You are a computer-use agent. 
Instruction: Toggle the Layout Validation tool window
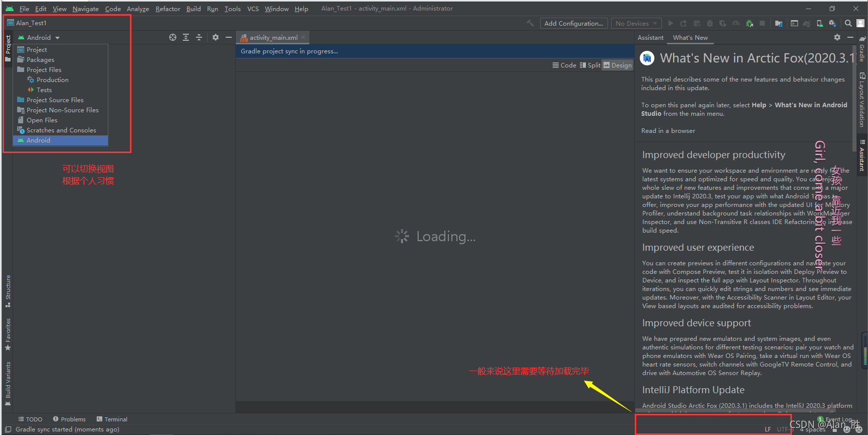[x=862, y=100]
